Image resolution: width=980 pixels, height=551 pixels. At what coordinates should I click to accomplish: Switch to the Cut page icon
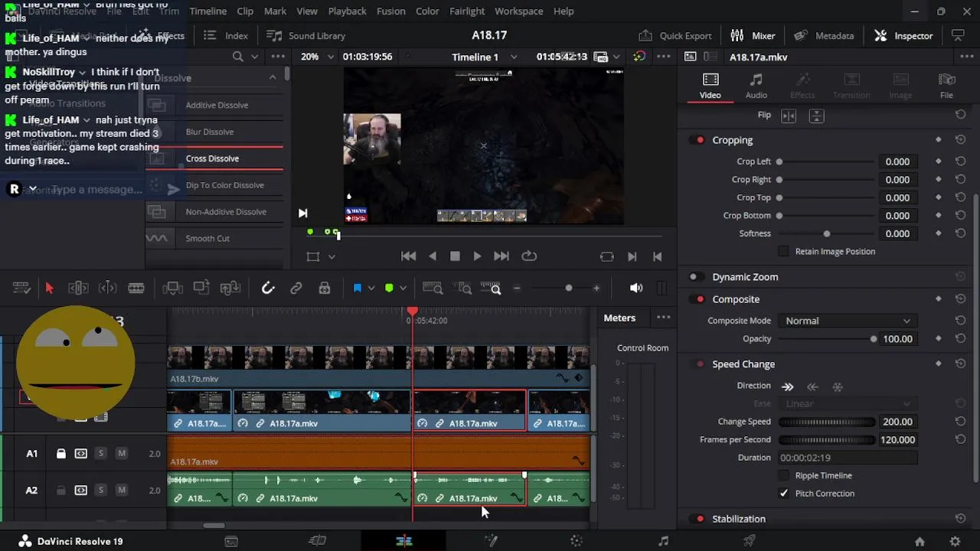point(317,541)
